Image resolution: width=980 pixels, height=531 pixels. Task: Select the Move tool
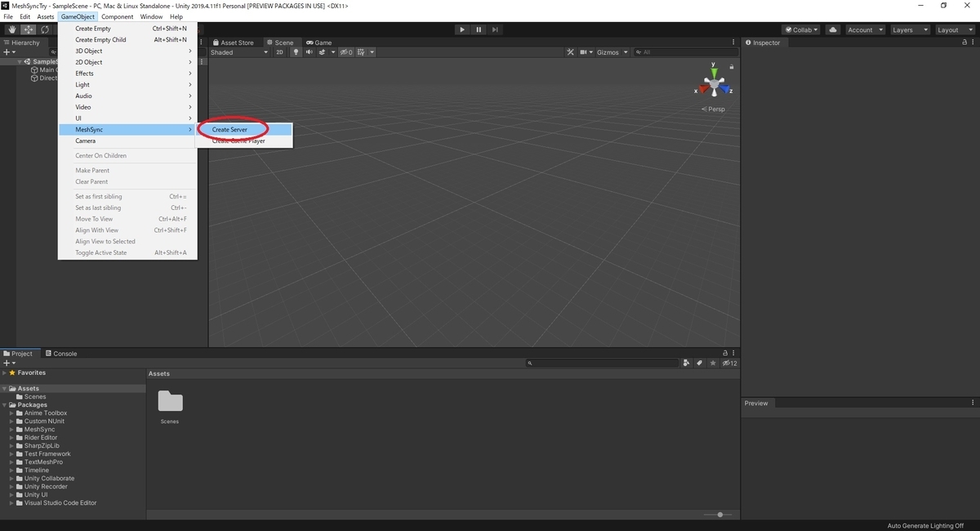tap(27, 29)
